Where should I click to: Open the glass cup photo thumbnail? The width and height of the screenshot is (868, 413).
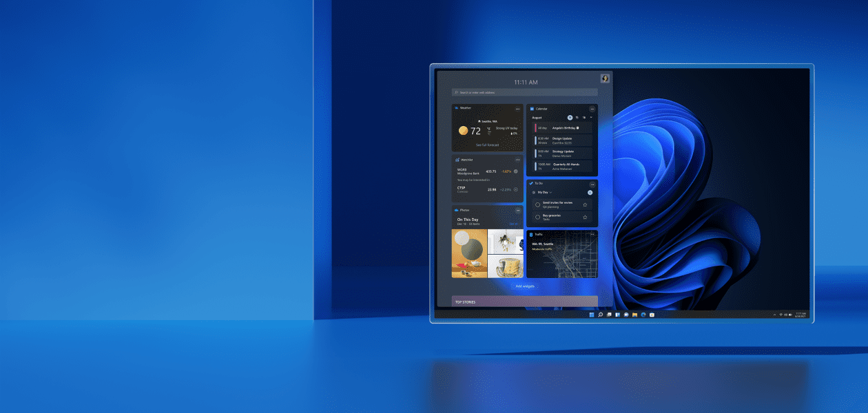coord(506,266)
